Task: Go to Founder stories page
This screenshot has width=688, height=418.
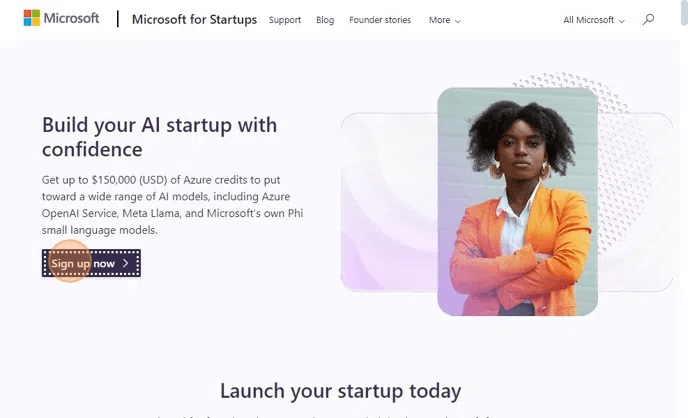Action: coord(380,20)
